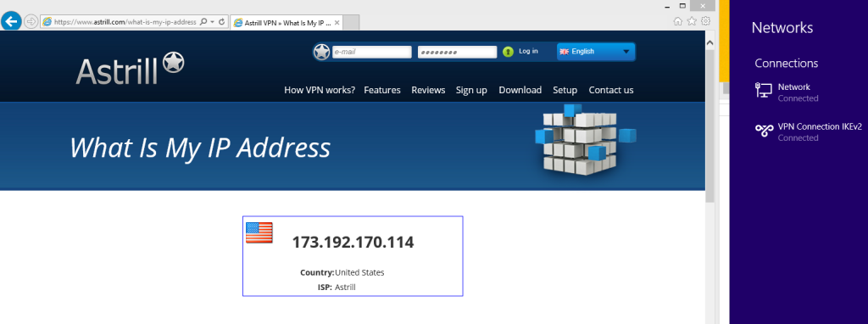Go back with the browser back arrow

(x=12, y=21)
